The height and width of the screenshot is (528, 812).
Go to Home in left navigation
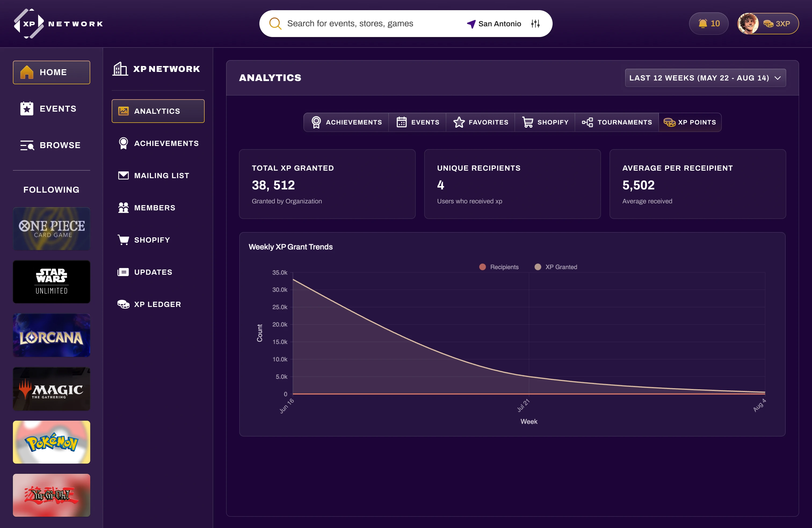coord(52,72)
